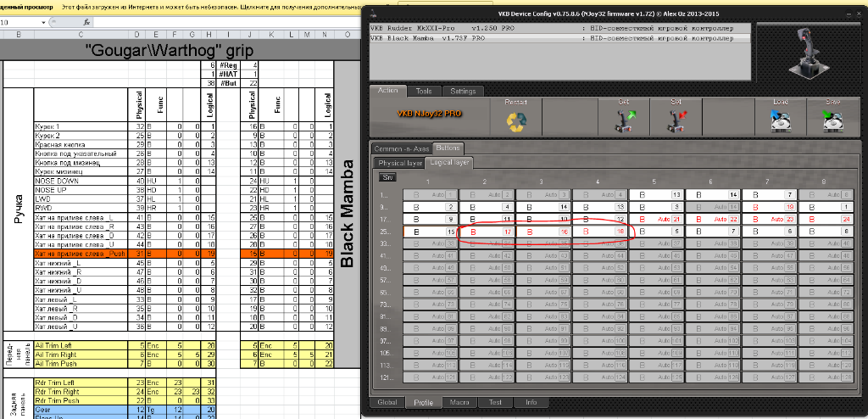
Task: Click the grey Auto cell numbered 1
Action: click(431, 195)
